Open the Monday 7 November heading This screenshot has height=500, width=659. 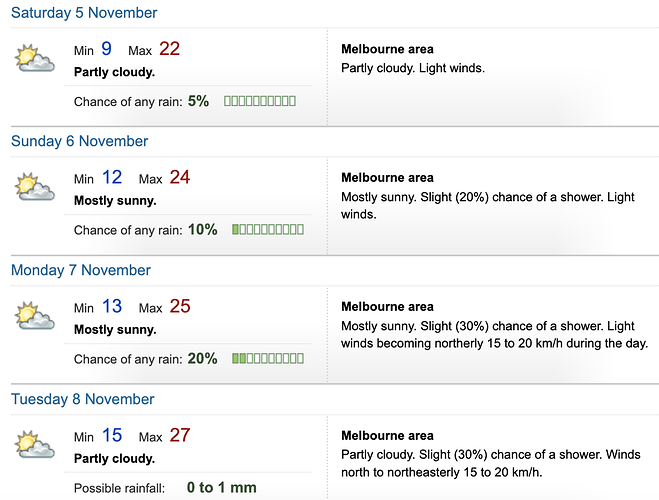point(81,270)
